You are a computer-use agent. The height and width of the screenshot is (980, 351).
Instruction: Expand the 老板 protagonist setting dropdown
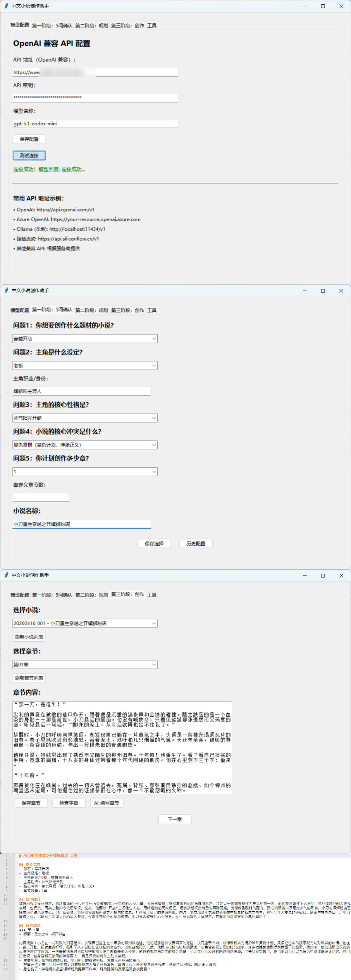[85, 366]
